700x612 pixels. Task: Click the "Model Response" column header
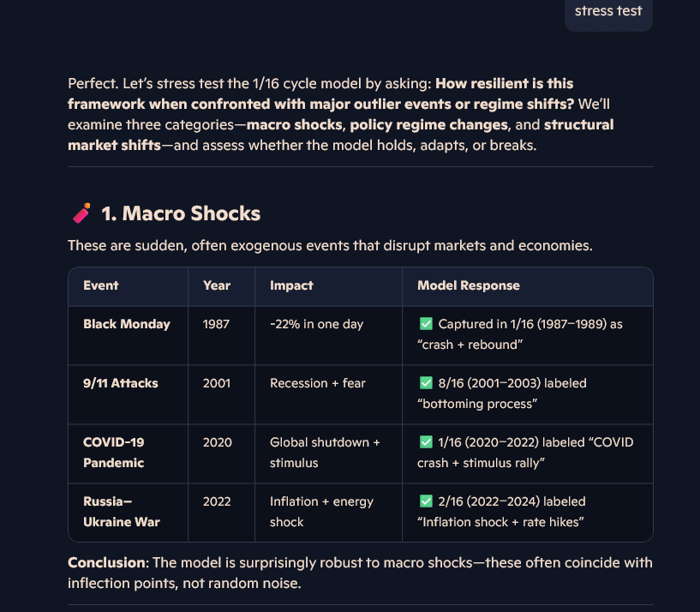(468, 285)
